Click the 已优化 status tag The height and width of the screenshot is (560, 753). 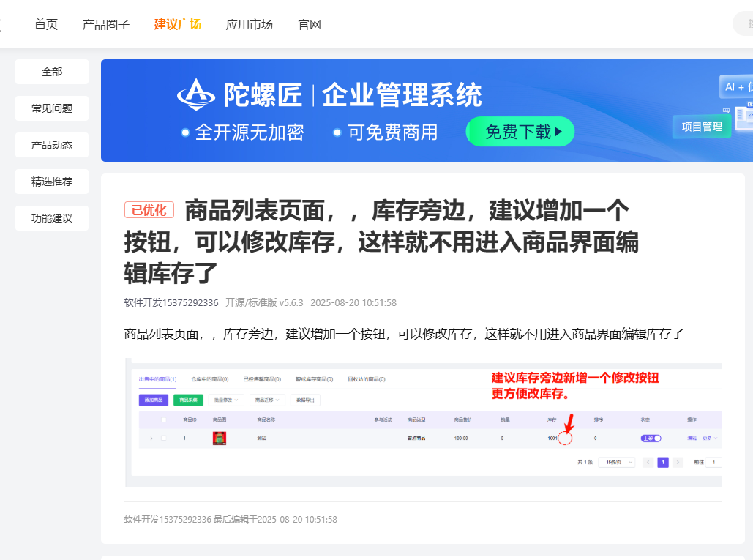pos(149,211)
